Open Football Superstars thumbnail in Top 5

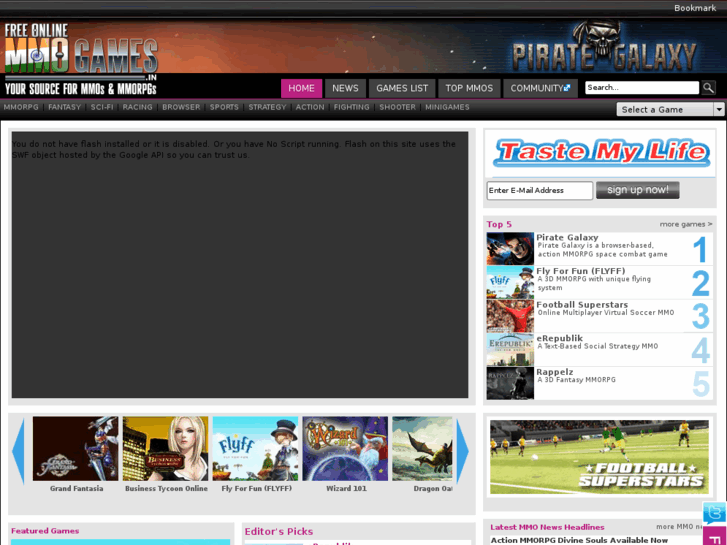click(510, 316)
